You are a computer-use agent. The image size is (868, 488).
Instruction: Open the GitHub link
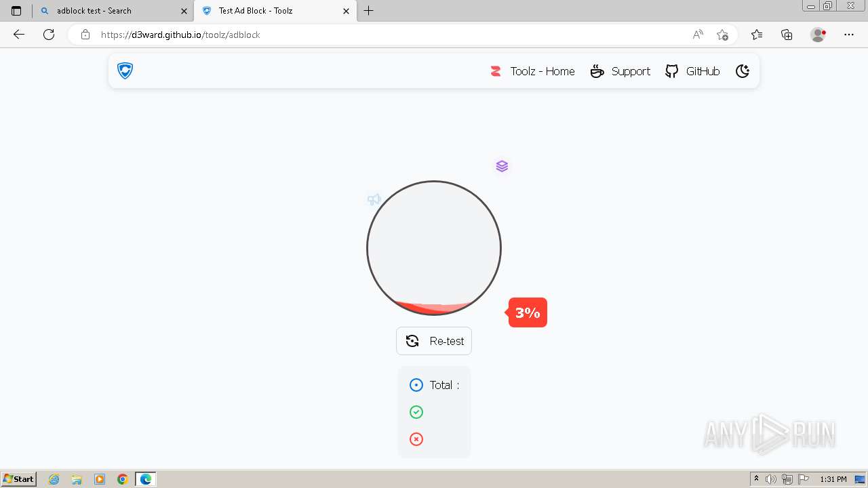[x=692, y=71]
